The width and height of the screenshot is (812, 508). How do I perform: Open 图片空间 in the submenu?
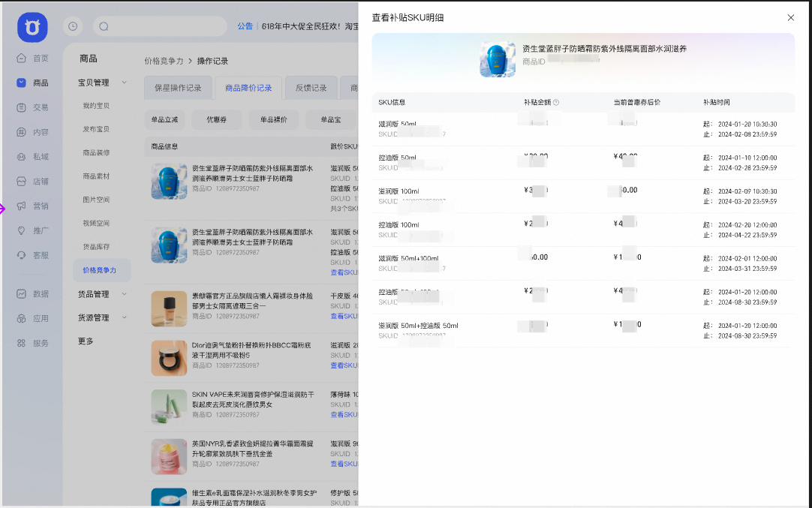[96, 200]
